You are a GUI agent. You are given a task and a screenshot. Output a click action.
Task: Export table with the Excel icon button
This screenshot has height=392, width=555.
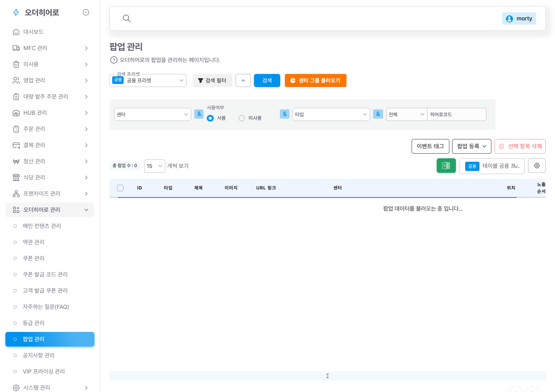coord(446,166)
